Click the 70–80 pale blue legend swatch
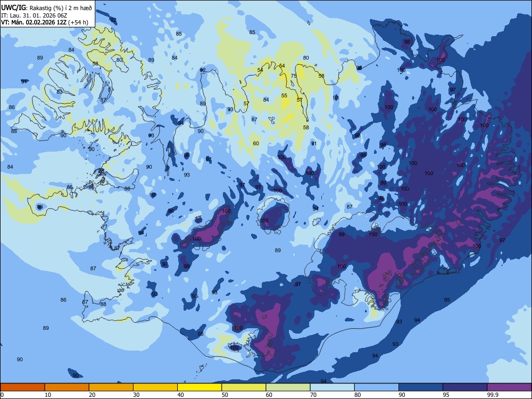The height and width of the screenshot is (399, 532). pos(332,387)
